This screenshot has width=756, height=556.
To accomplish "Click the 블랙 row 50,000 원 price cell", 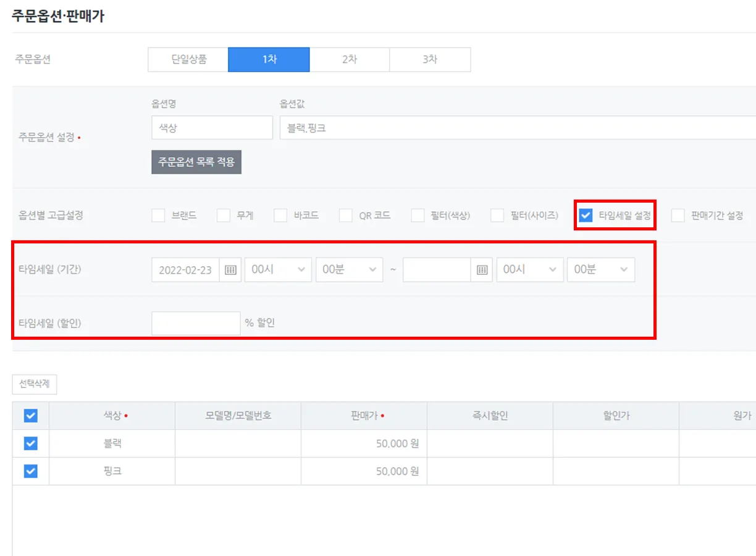I will (364, 444).
